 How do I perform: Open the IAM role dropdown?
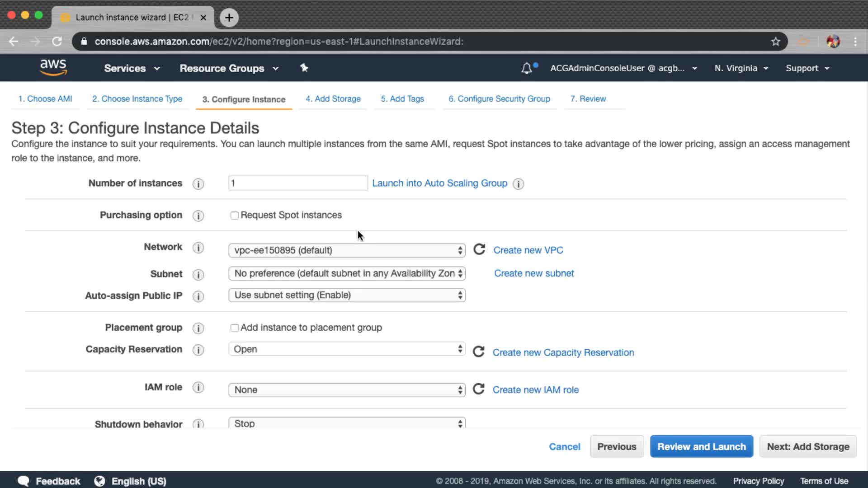point(347,389)
